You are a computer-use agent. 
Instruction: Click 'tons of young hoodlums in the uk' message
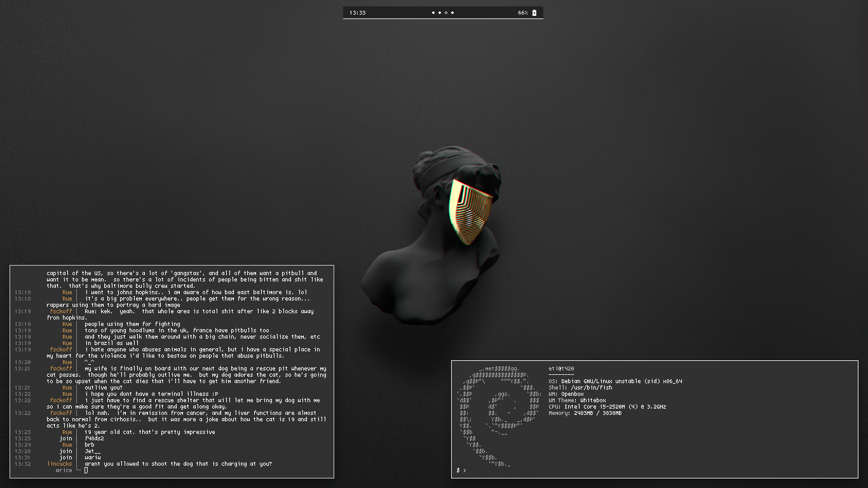[x=177, y=330]
